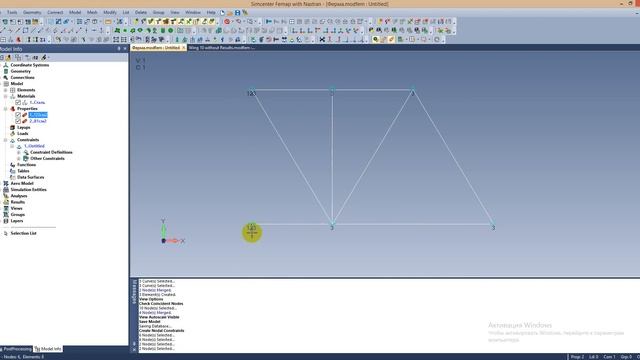640x360 pixels.
Task: Select the Selection List tree entry
Action: point(23,233)
